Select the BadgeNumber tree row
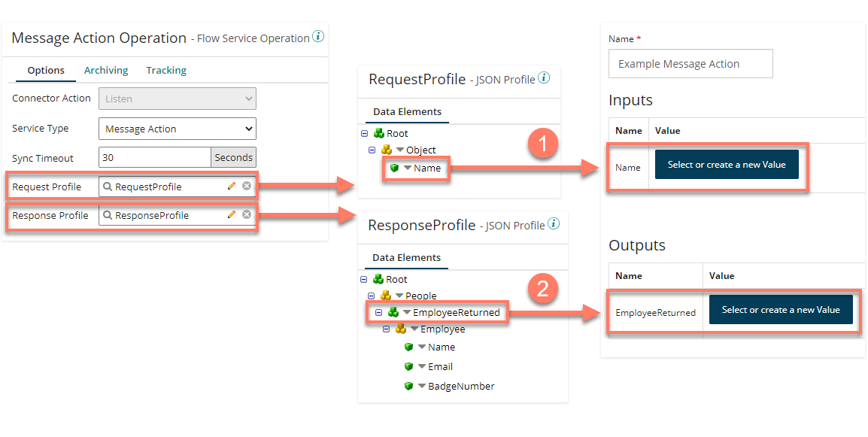This screenshot has height=437, width=868. click(x=450, y=386)
